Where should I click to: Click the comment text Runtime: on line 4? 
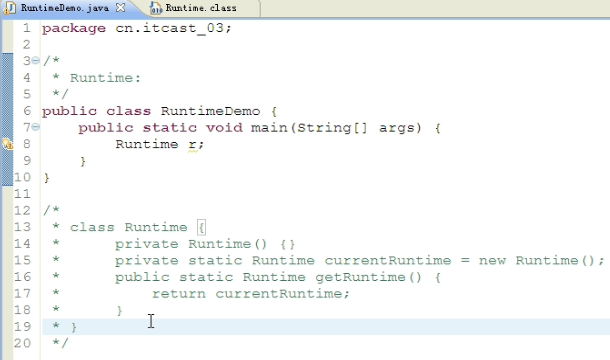(x=105, y=78)
